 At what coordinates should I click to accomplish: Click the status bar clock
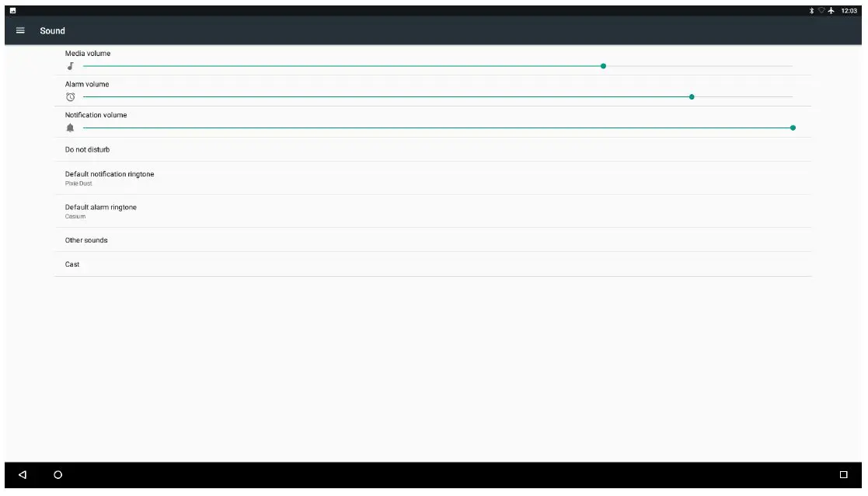pos(849,11)
